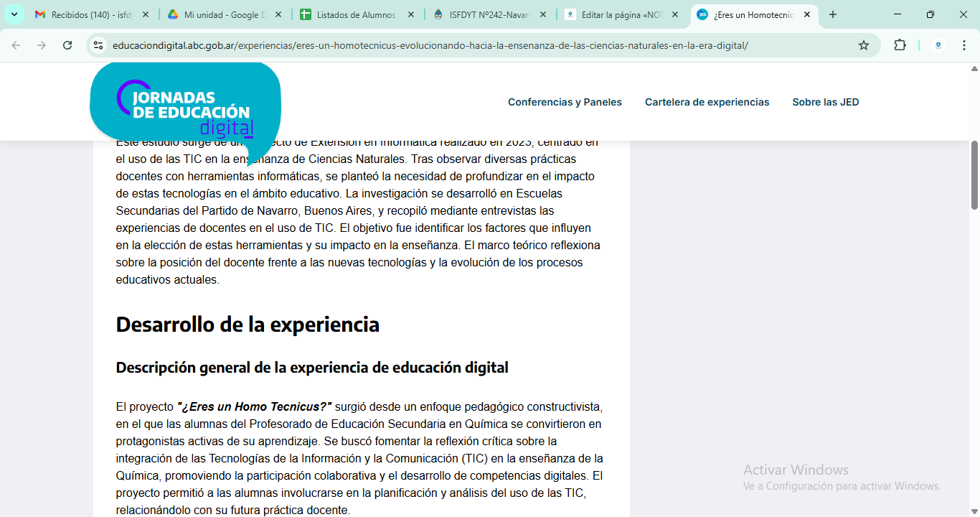Reload the current page

67,45
